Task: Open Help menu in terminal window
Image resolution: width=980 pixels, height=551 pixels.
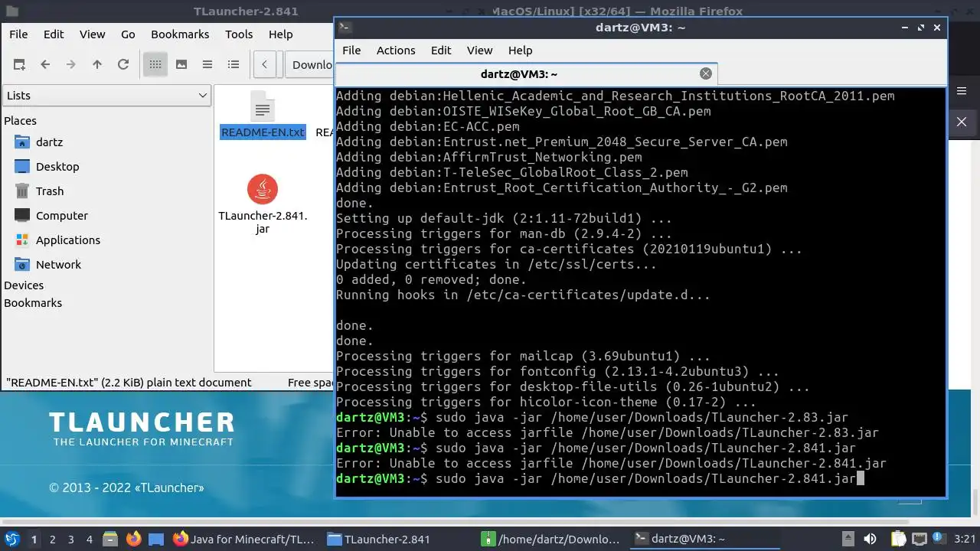Action: 520,51
